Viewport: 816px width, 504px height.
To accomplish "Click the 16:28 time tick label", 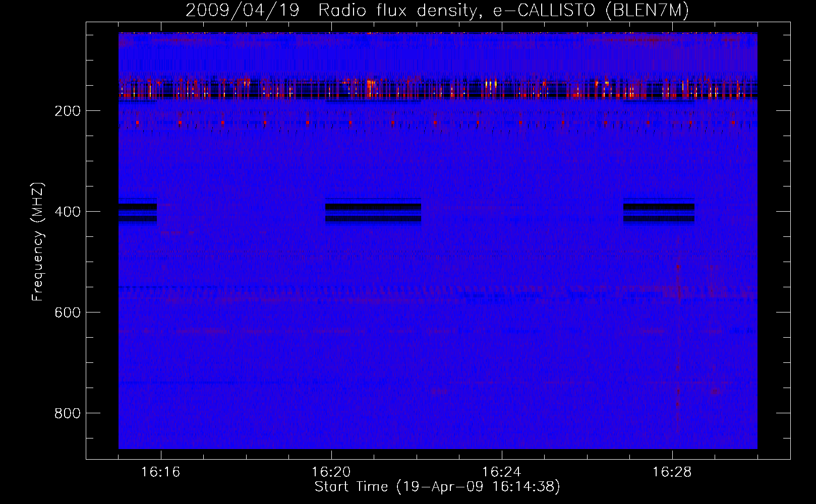I will coord(672,472).
